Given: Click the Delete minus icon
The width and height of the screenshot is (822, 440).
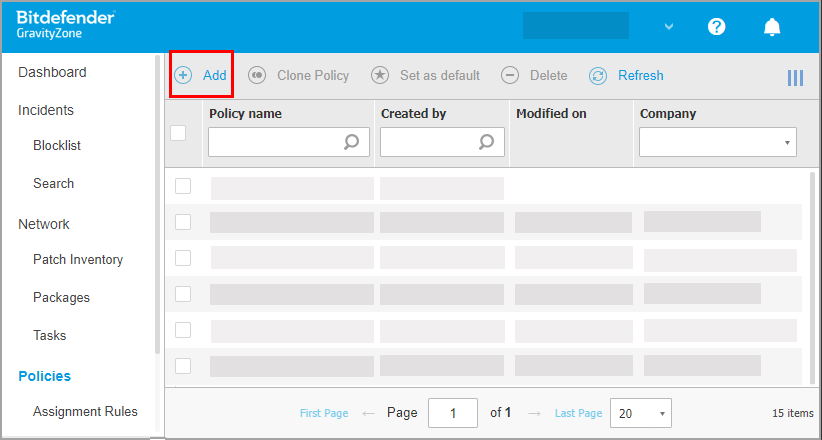Looking at the screenshot, I should click(x=510, y=75).
